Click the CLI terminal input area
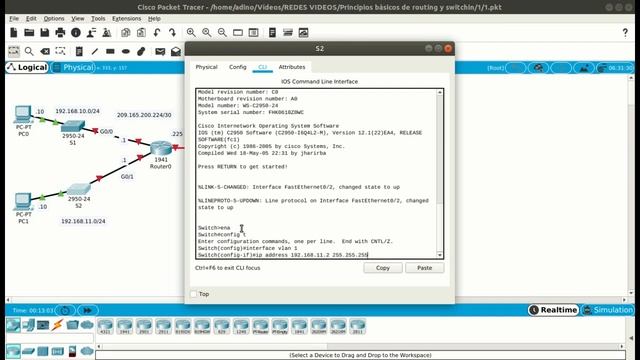The image size is (640, 360). tap(316, 174)
